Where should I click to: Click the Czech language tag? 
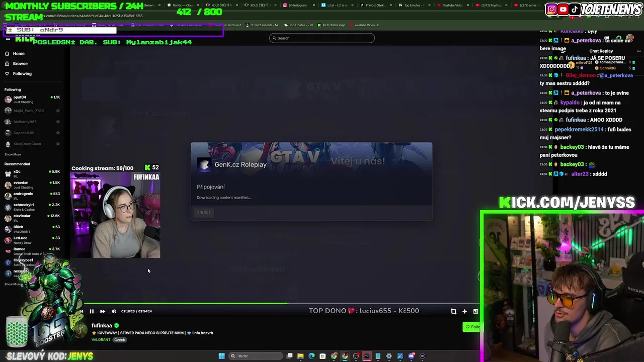119,340
